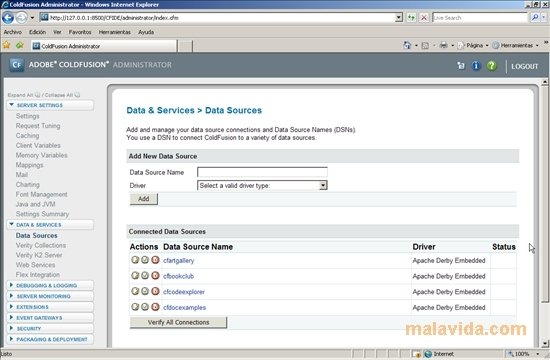The height and width of the screenshot is (360, 550).
Task: Click the verify icon for cfcodeexplorer
Action: [145, 291]
